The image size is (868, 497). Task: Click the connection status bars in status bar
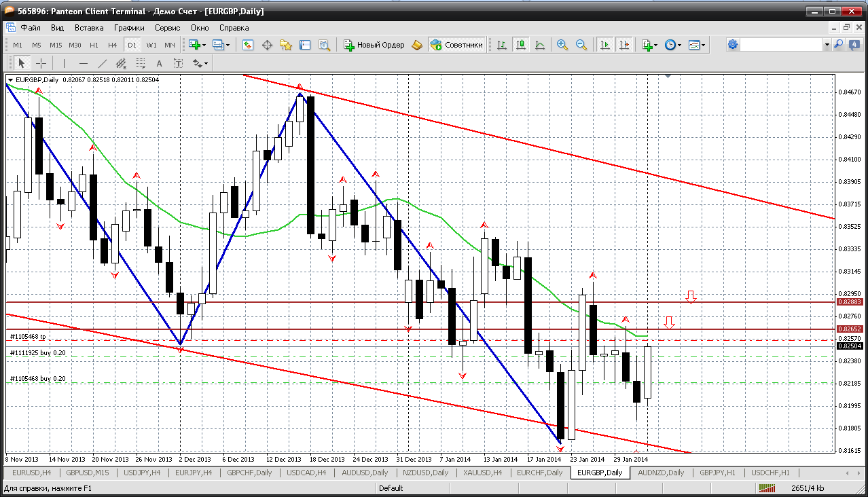[767, 488]
